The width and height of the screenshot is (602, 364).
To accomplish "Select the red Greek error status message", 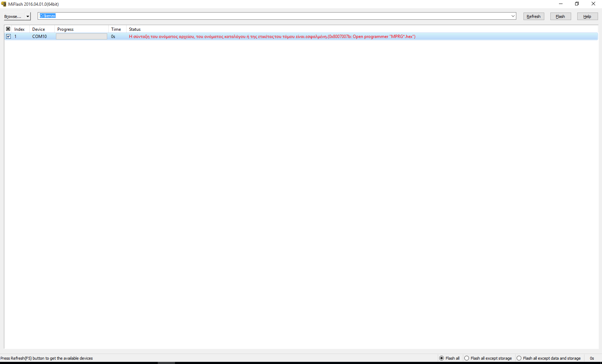I will [x=272, y=37].
